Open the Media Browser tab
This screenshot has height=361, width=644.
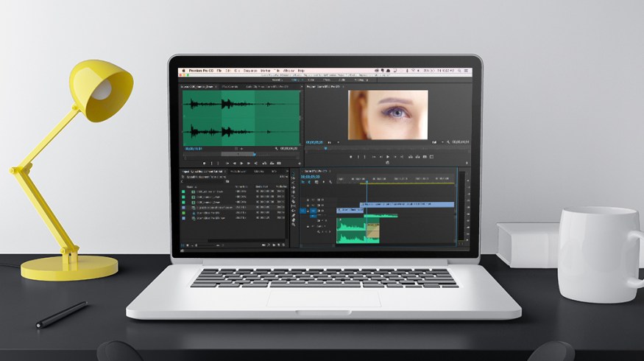coord(238,171)
